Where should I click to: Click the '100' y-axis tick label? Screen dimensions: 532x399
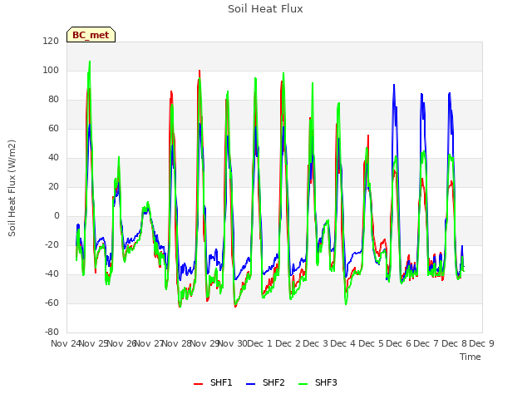[51, 70]
